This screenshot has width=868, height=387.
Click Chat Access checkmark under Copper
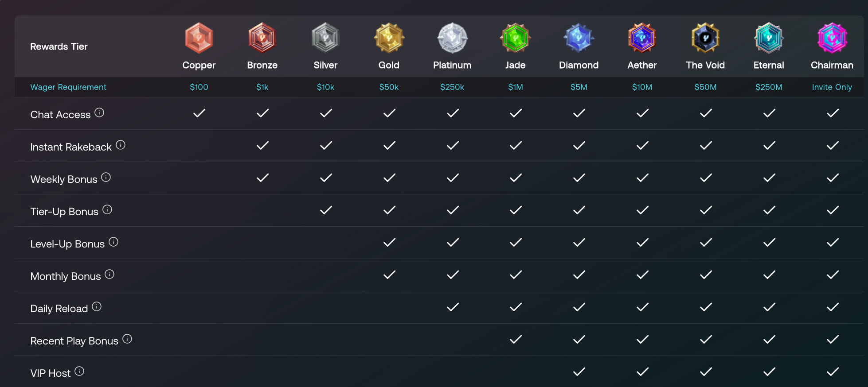199,113
